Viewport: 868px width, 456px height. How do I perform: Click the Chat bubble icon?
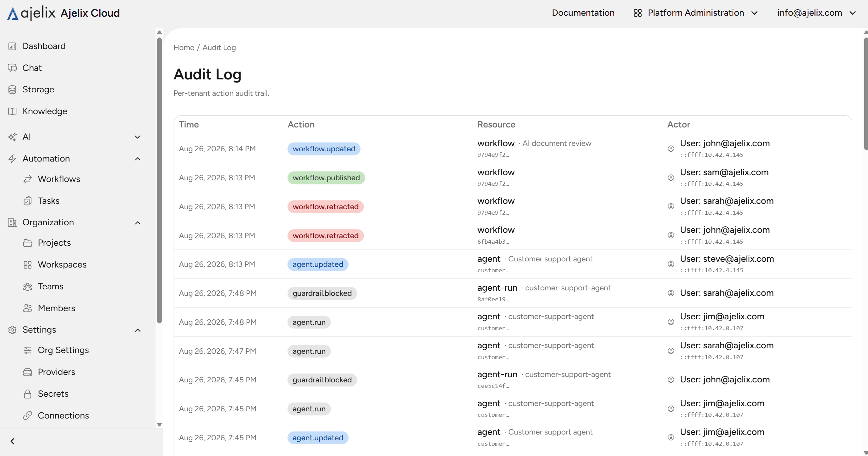(x=12, y=68)
